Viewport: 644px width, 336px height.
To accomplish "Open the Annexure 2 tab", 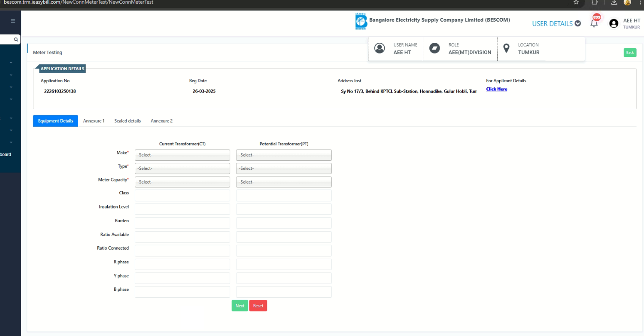I will point(161,121).
